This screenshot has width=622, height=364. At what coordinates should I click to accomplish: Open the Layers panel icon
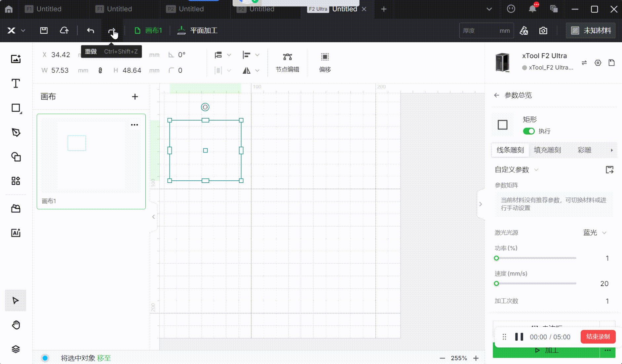coord(16,349)
